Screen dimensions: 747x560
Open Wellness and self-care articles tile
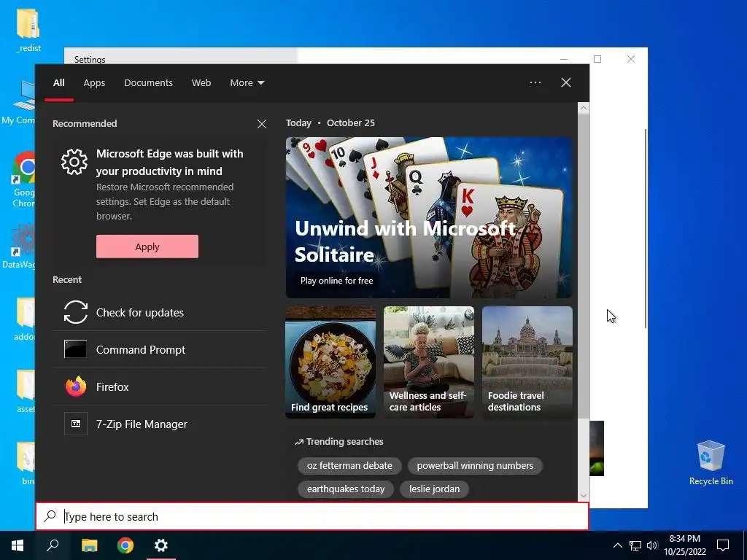coord(429,362)
